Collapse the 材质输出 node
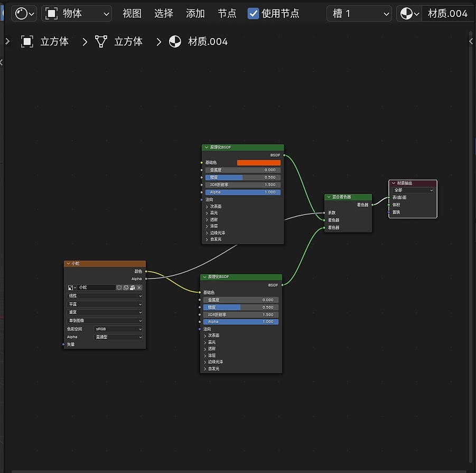476x473 pixels. 394,183
